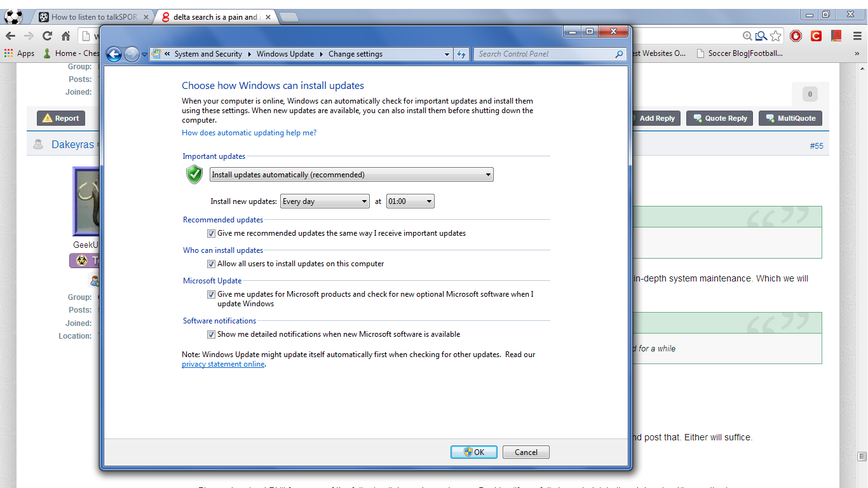Image resolution: width=868 pixels, height=488 pixels.
Task: Click the magnifier in Search Control Panel
Action: tap(619, 54)
